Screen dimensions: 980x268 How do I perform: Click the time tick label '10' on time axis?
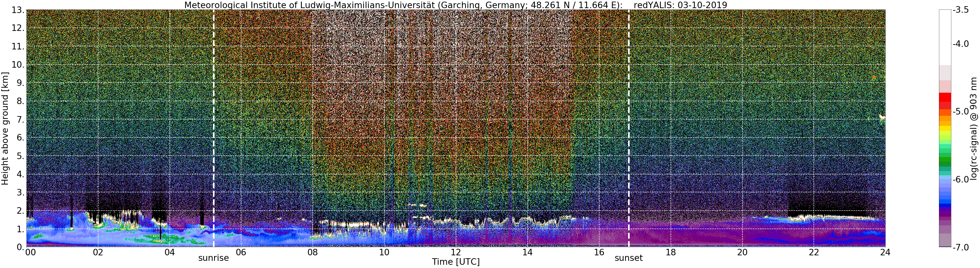point(384,252)
